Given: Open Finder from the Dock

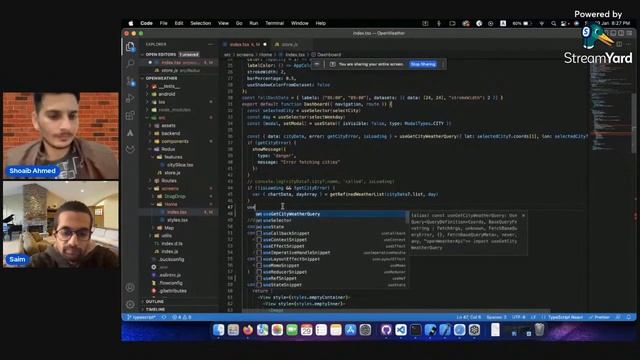Looking at the screenshot, I should click(218, 330).
